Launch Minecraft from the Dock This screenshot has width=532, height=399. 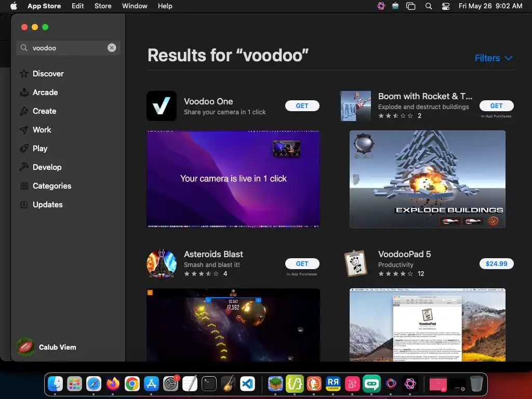(x=275, y=384)
